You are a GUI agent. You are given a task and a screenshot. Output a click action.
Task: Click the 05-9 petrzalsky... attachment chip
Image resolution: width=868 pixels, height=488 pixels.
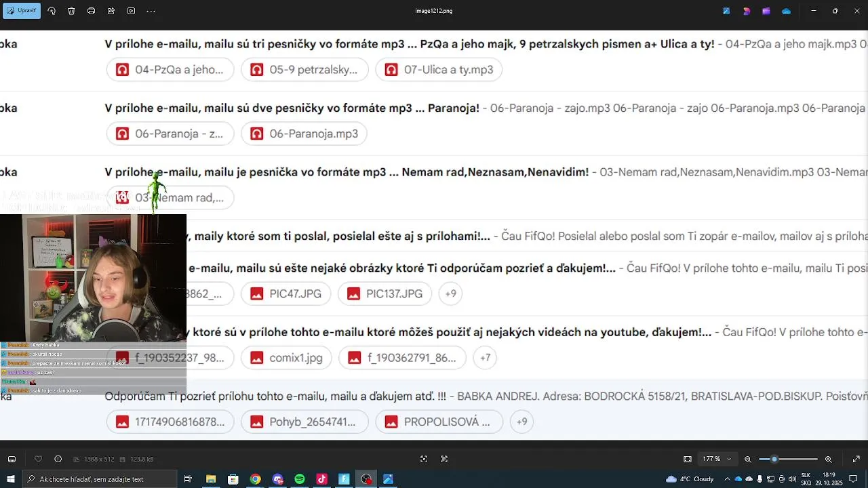304,70
